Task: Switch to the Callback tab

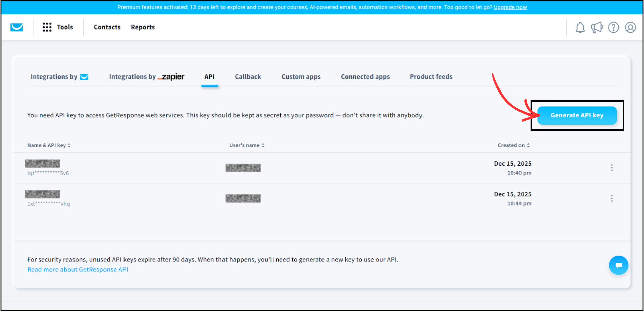Action: click(x=248, y=76)
